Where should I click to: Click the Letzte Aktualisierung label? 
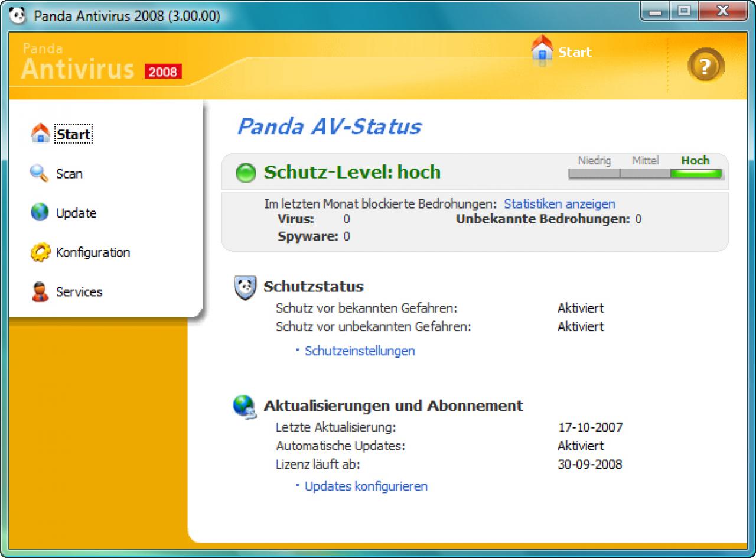(336, 427)
